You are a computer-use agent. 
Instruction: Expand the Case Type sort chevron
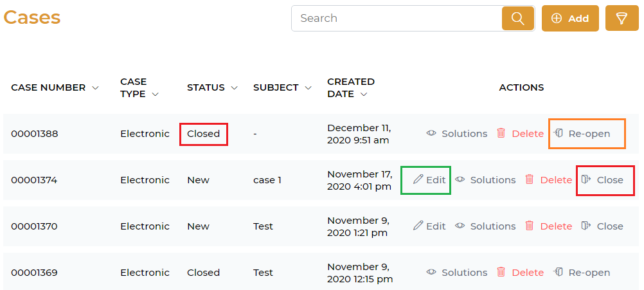pyautogui.click(x=155, y=95)
